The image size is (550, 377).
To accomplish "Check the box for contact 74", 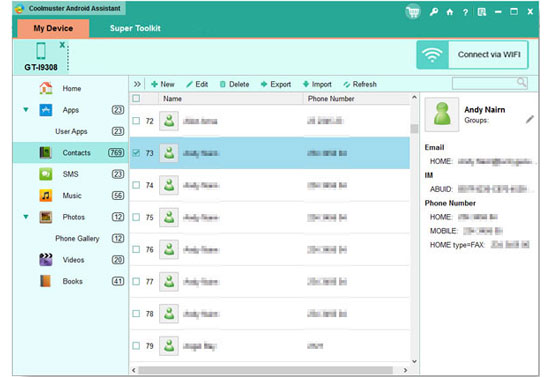I will (136, 185).
